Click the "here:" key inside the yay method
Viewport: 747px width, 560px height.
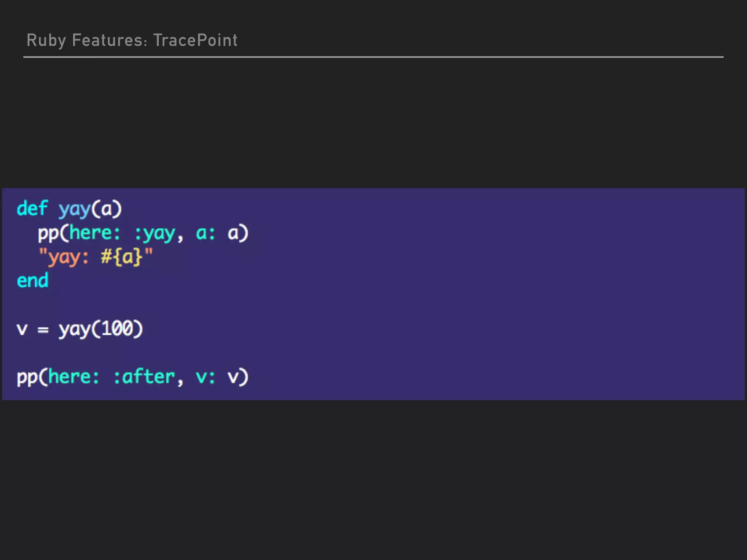[94, 233]
